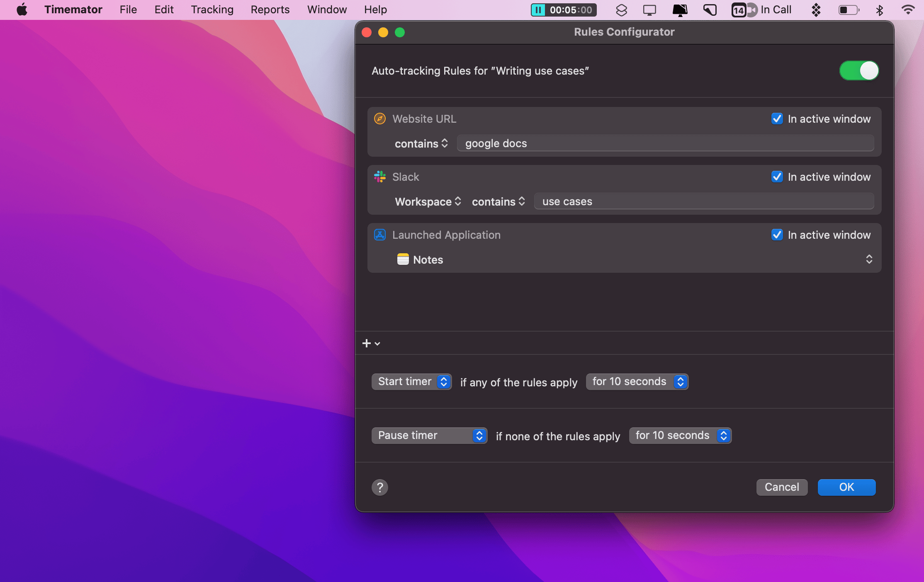Viewport: 924px width, 582px height.
Task: Zoom the Rules Configurator window
Action: pos(400,32)
